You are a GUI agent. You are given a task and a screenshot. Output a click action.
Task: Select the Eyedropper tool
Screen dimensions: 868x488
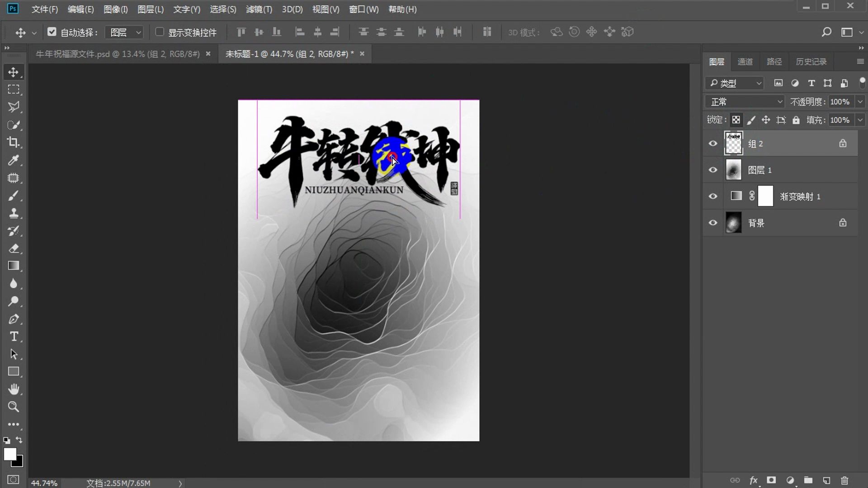pos(14,160)
